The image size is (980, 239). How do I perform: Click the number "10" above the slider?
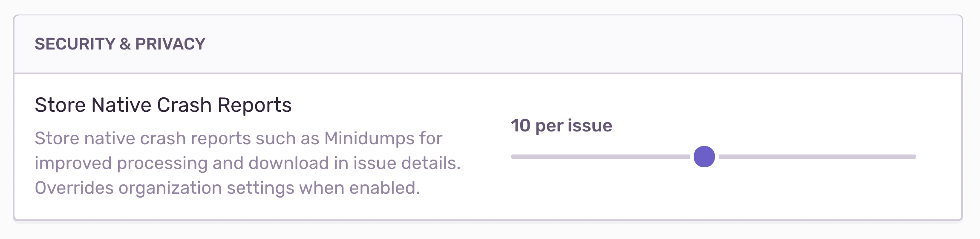520,125
